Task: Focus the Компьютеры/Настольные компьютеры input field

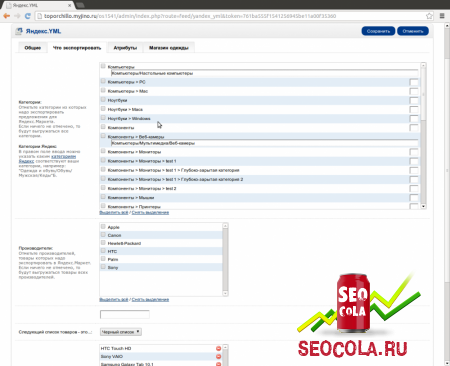Action: click(x=265, y=73)
